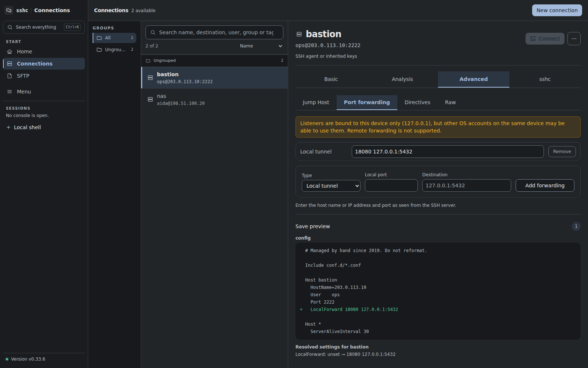Viewport: 588px width, 368px height.
Task: Click the magnifier icon in Search everything
Action: point(10,27)
